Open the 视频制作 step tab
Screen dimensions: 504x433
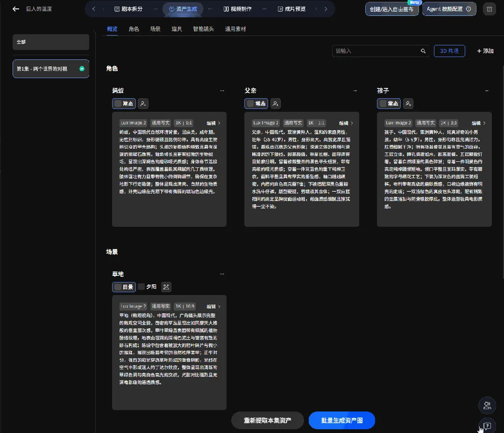(238, 9)
